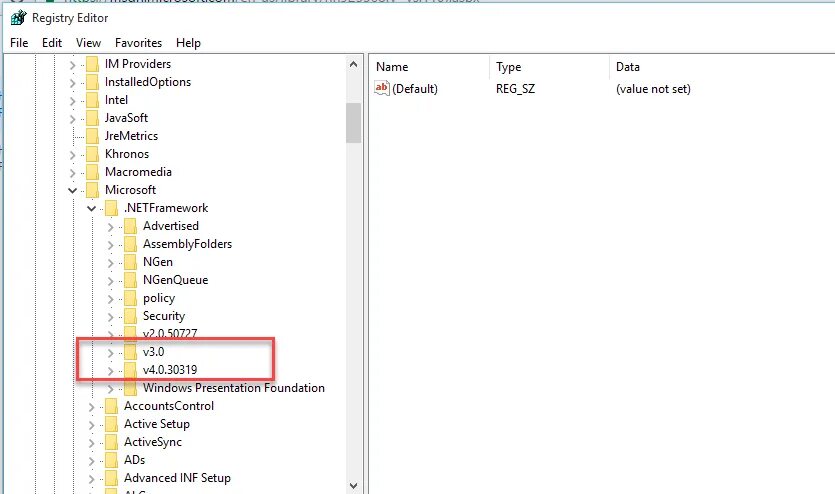Expand the Advanced INF Setup key
835x494 pixels.
pyautogui.click(x=92, y=479)
